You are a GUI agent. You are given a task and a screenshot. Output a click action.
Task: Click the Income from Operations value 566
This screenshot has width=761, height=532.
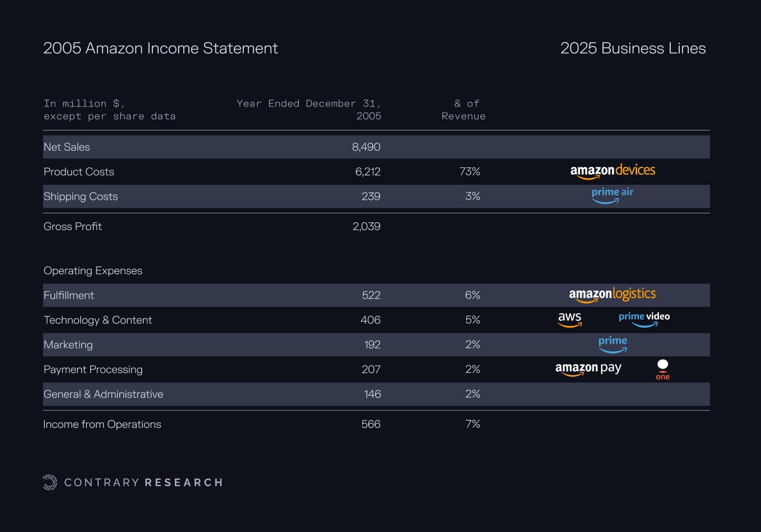370,424
